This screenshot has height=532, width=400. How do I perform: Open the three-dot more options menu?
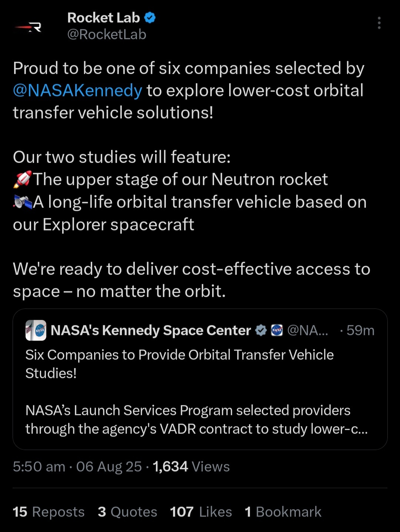[379, 23]
